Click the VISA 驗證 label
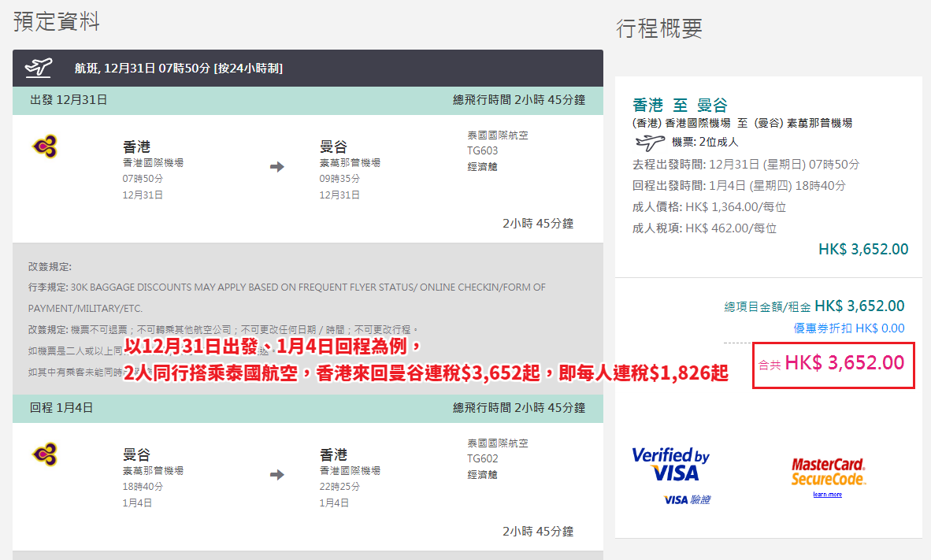This screenshot has width=931, height=560. (x=688, y=500)
